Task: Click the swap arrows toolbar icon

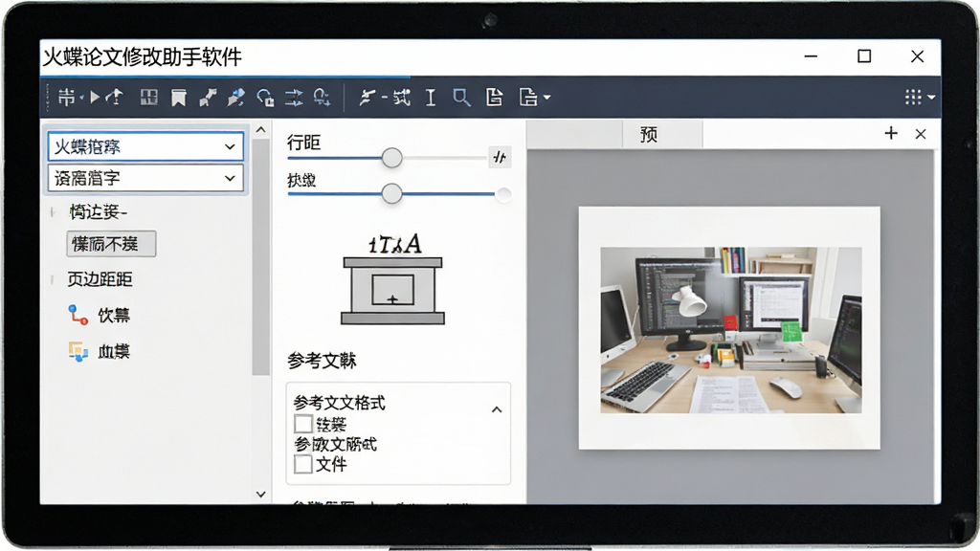Action: point(294,97)
